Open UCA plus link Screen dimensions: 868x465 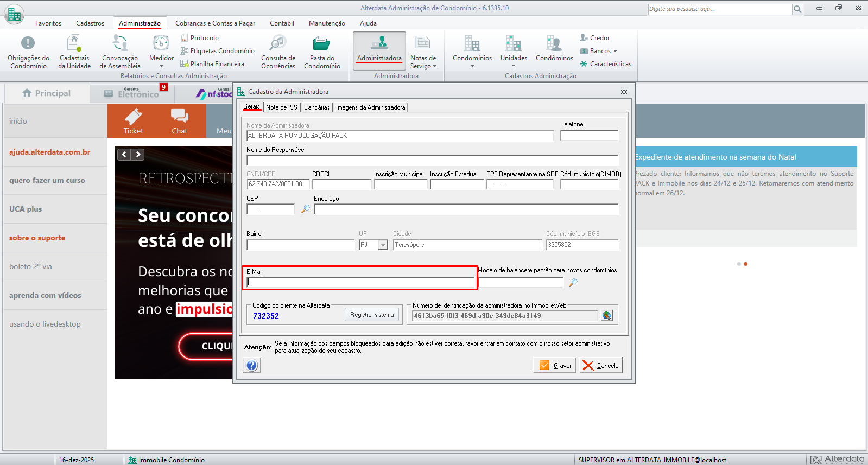(x=26, y=209)
